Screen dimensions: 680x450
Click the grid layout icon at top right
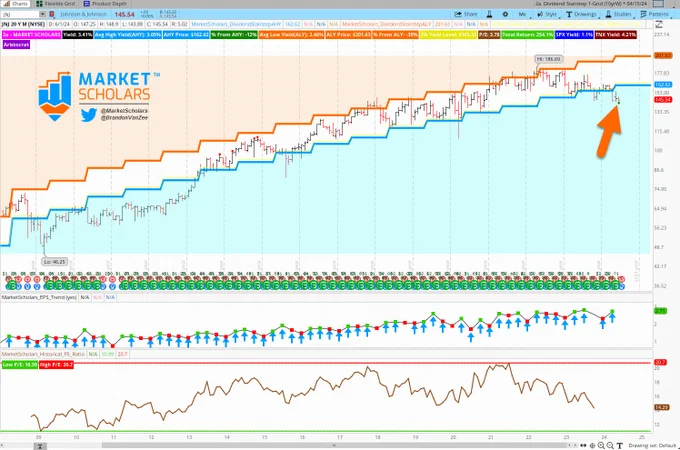point(658,3)
